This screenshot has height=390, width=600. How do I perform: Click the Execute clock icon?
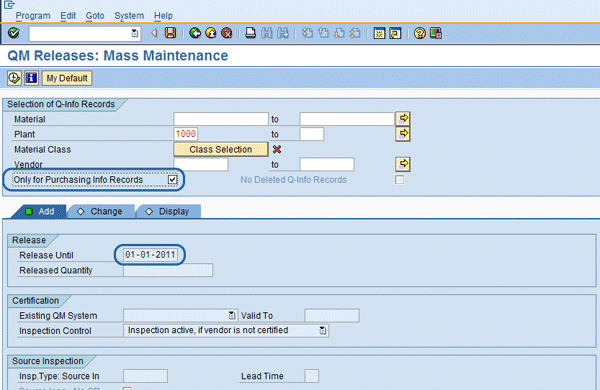14,78
